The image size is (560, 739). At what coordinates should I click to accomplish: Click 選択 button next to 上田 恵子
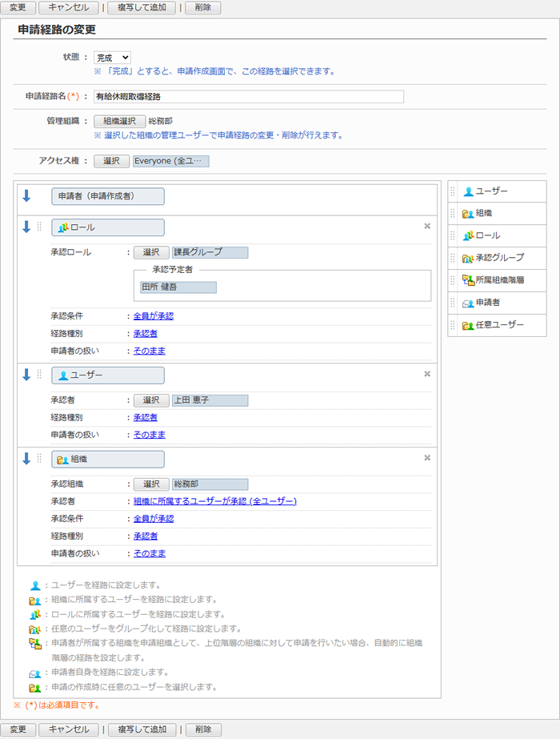(151, 400)
